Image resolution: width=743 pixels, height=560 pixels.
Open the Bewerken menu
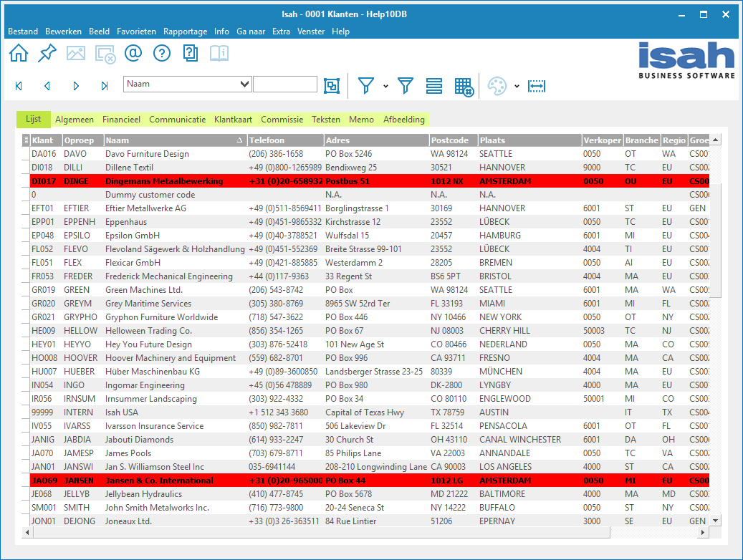pyautogui.click(x=64, y=32)
